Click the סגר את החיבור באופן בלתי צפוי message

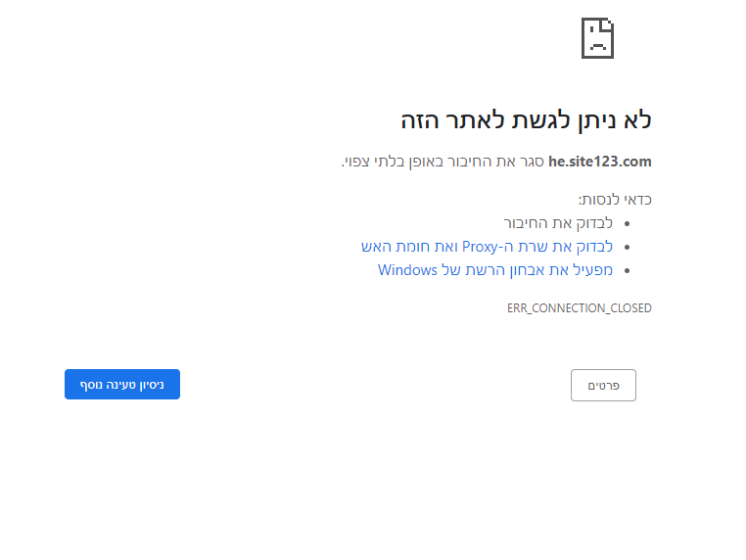(443, 162)
